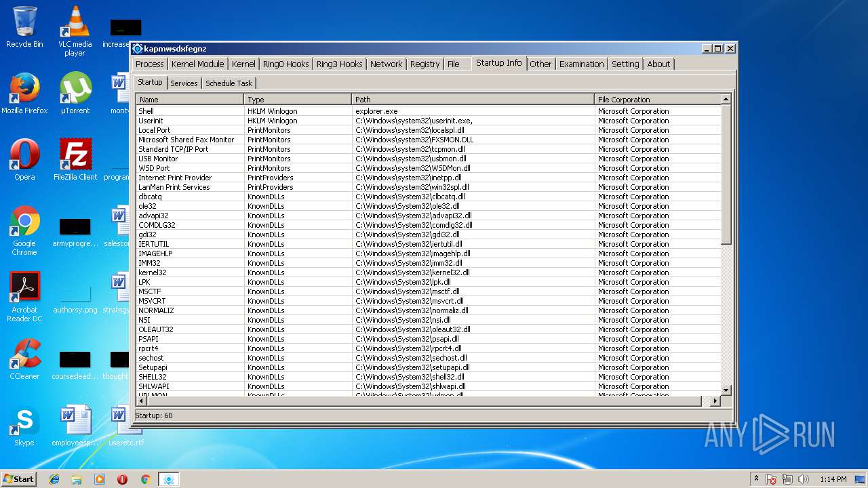Viewport: 868px width, 488px height.
Task: Launch Acrobat Reader DC shortcut
Action: pyautogui.click(x=24, y=297)
